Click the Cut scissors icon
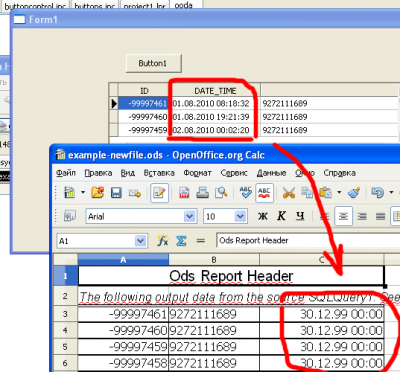The height and width of the screenshot is (372, 400). click(x=289, y=193)
